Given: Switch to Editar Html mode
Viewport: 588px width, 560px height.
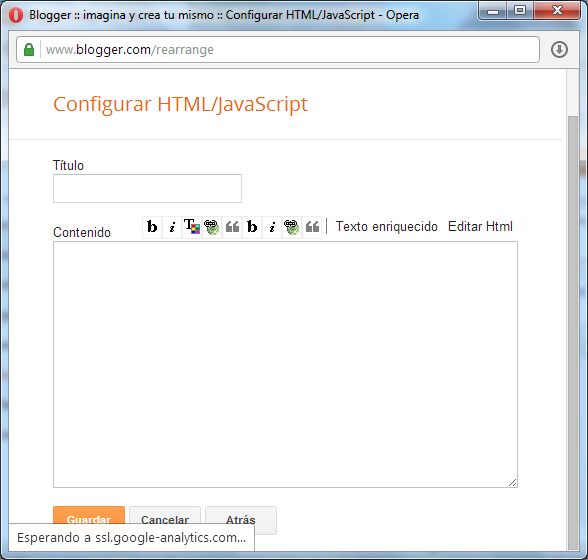Looking at the screenshot, I should [x=480, y=227].
